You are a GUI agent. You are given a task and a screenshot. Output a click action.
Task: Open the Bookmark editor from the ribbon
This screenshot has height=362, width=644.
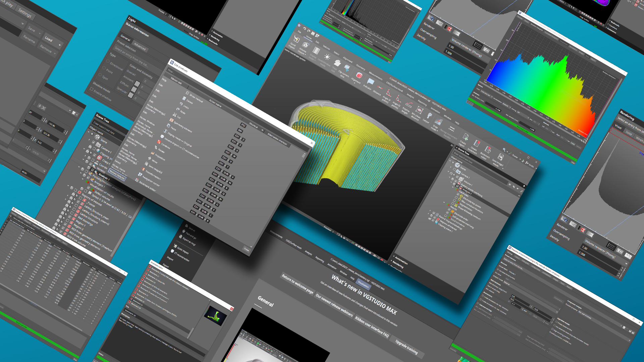(x=488, y=150)
